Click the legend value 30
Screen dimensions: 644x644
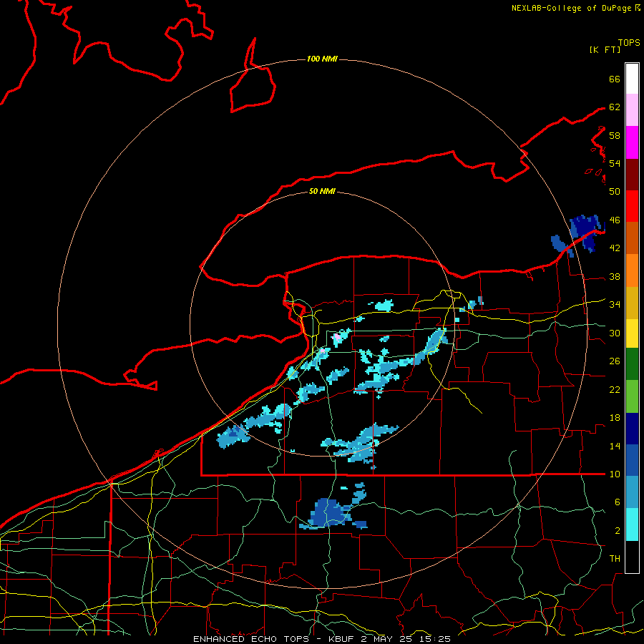pos(615,333)
